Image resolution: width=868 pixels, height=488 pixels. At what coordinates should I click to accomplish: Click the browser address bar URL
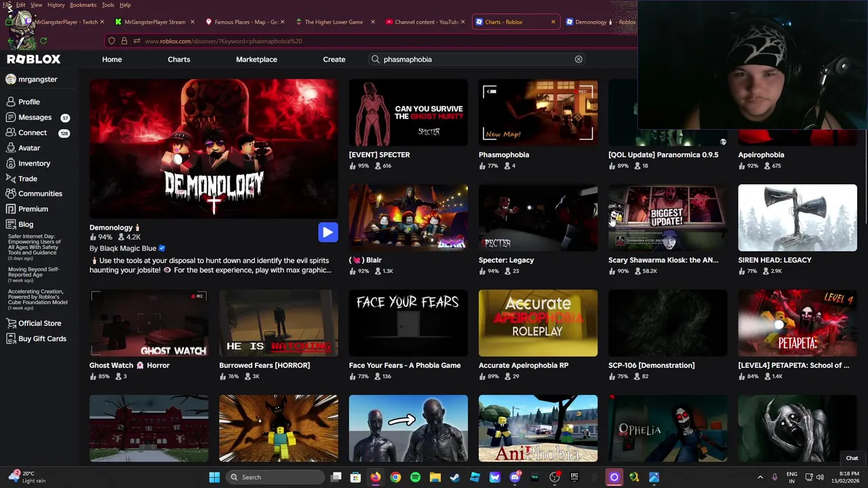tap(223, 41)
